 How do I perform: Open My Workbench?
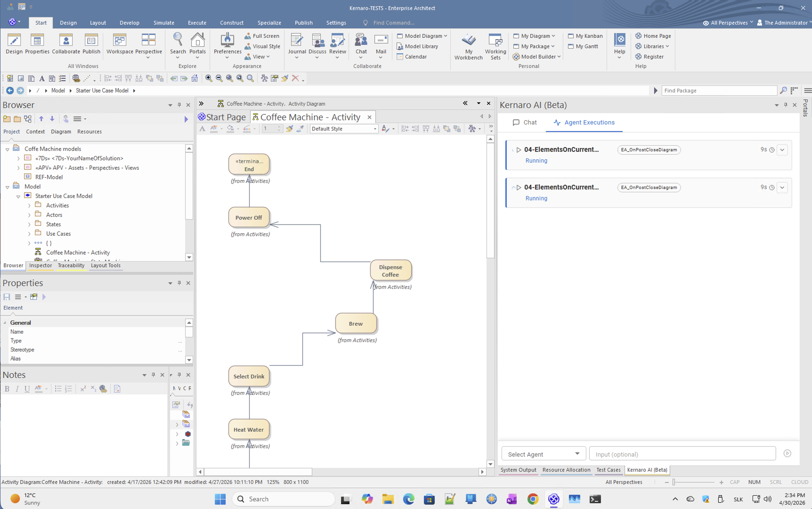pyautogui.click(x=469, y=46)
